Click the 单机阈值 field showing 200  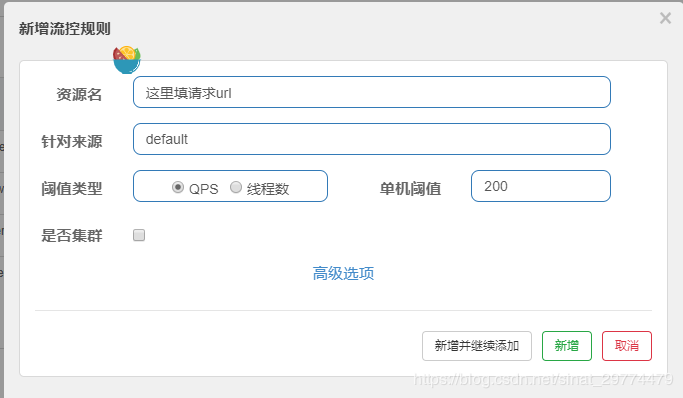[x=541, y=186]
